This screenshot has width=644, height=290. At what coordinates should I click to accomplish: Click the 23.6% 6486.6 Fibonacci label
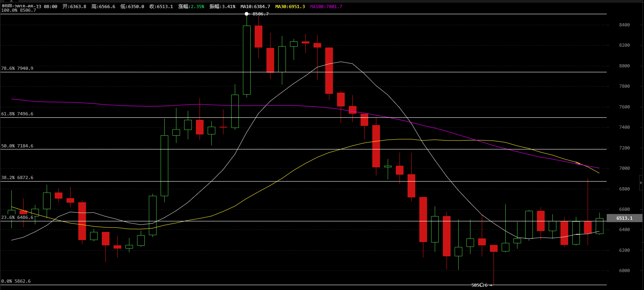[x=17, y=217]
